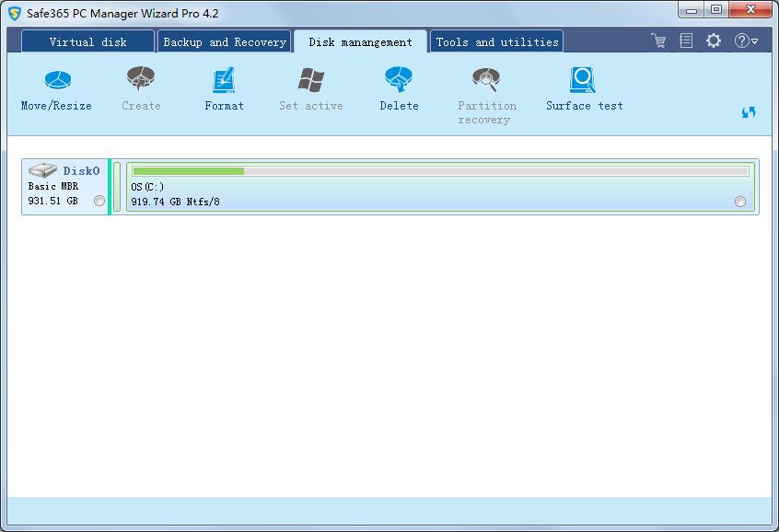Image resolution: width=779 pixels, height=532 pixels.
Task: Select the OS (C:) partition radio button
Action: [x=740, y=202]
